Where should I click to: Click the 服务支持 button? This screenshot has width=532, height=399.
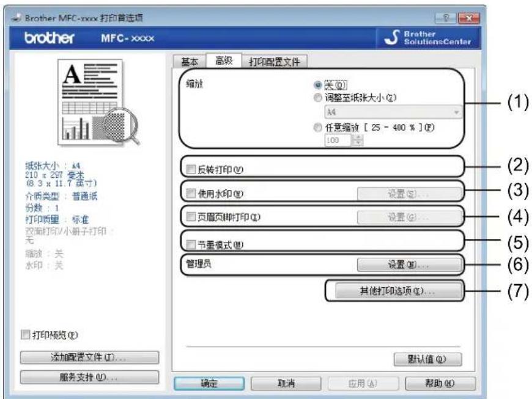click(x=89, y=377)
